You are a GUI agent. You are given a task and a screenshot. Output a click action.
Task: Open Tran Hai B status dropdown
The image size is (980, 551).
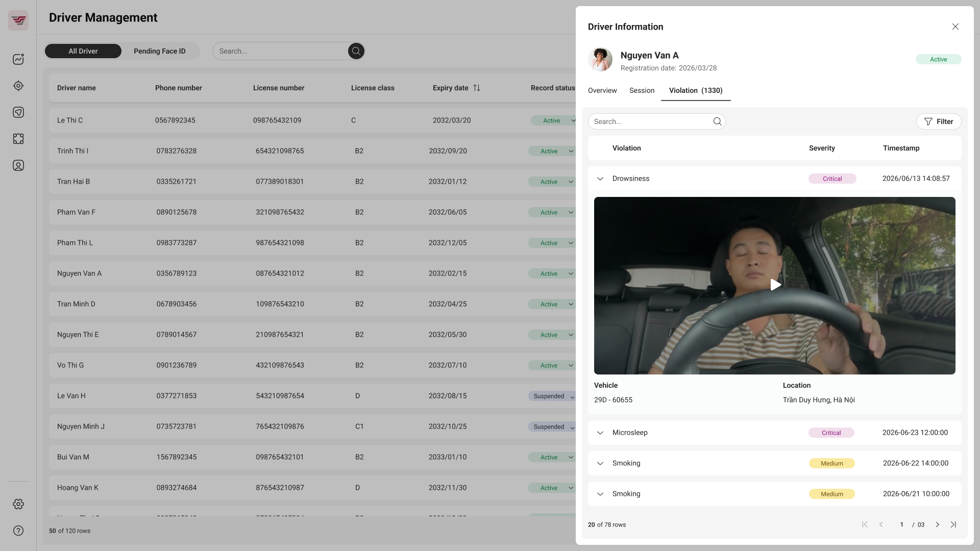pos(552,182)
